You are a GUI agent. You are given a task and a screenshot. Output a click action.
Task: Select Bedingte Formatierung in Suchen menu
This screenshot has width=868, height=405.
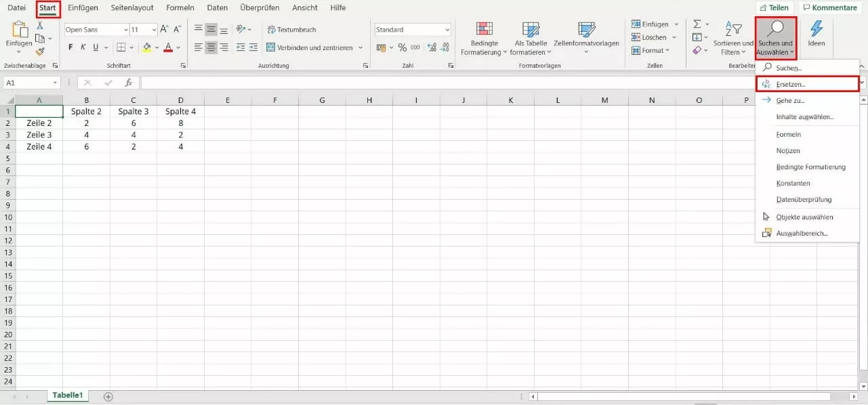(x=807, y=167)
